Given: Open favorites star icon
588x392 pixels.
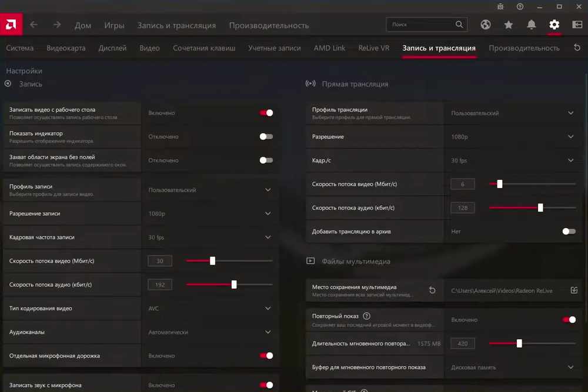Looking at the screenshot, I should point(509,25).
